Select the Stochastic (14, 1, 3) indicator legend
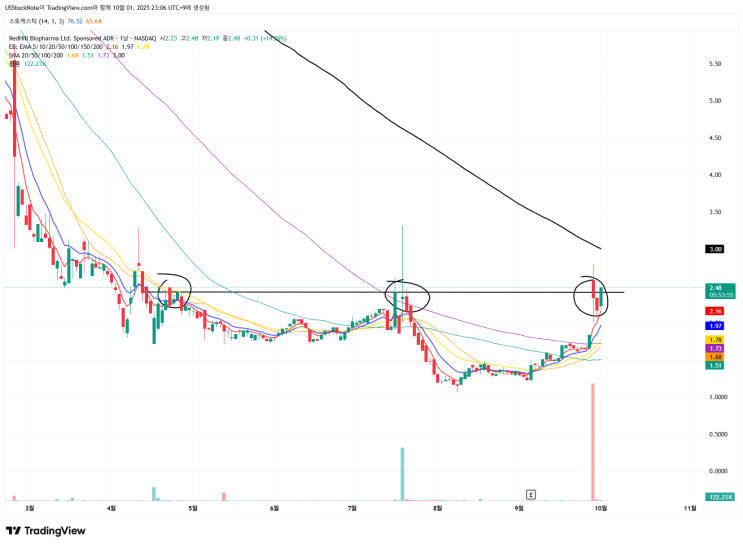 point(36,21)
